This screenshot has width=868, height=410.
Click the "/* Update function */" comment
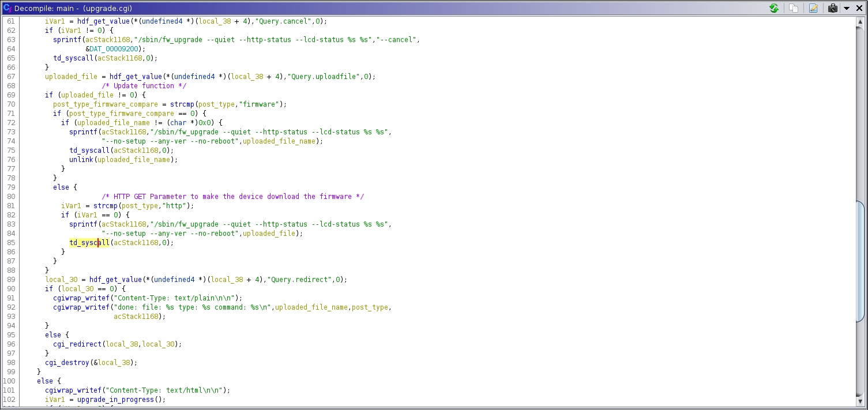click(144, 86)
